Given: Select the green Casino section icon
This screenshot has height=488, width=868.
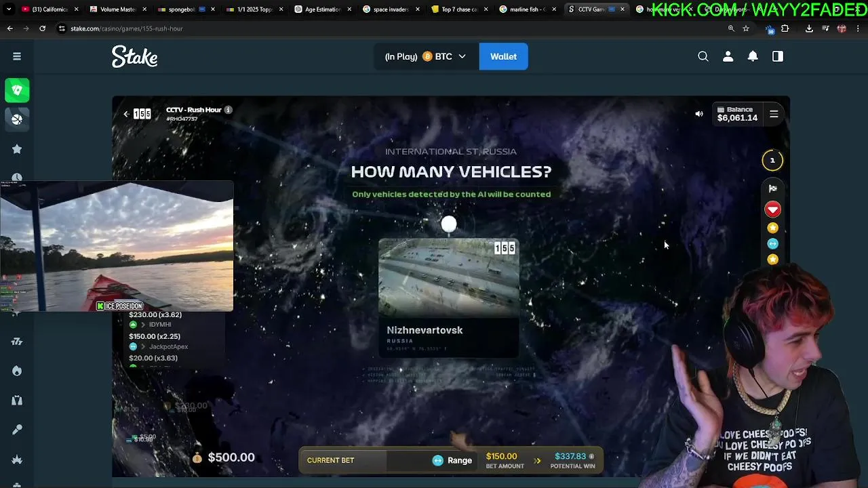Looking at the screenshot, I should 17,89.
